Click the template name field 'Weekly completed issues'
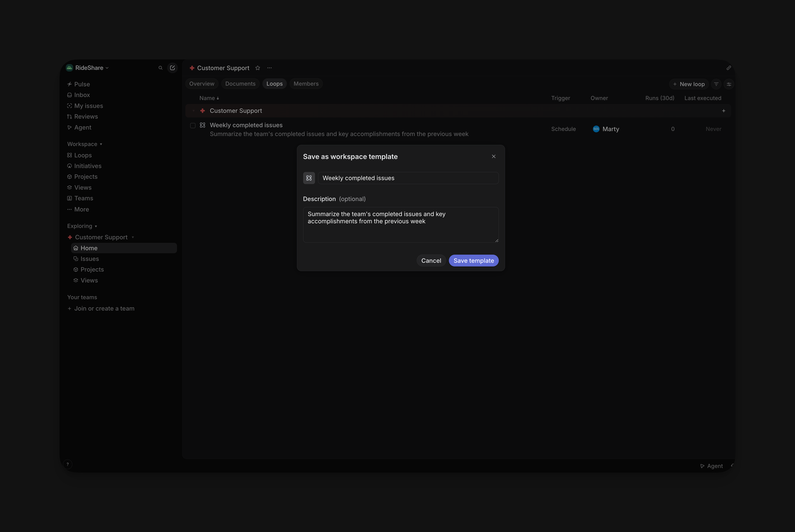This screenshot has height=532, width=795. 408,178
